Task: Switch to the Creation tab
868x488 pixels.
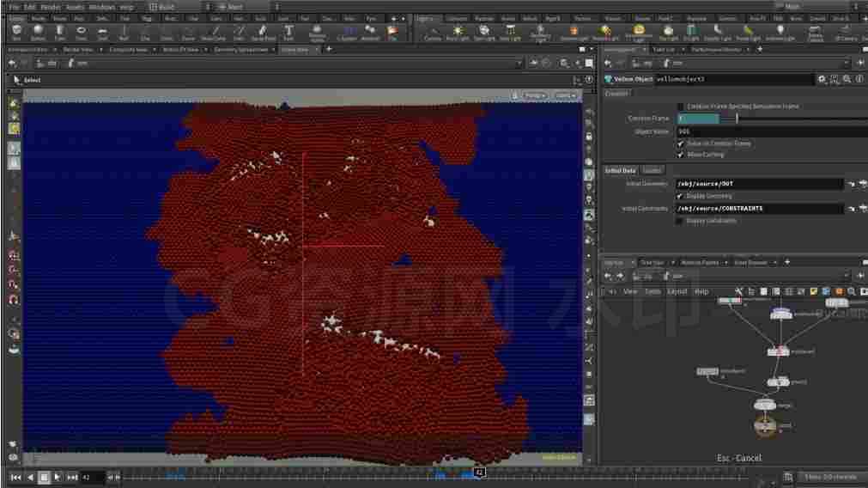Action: (x=616, y=94)
